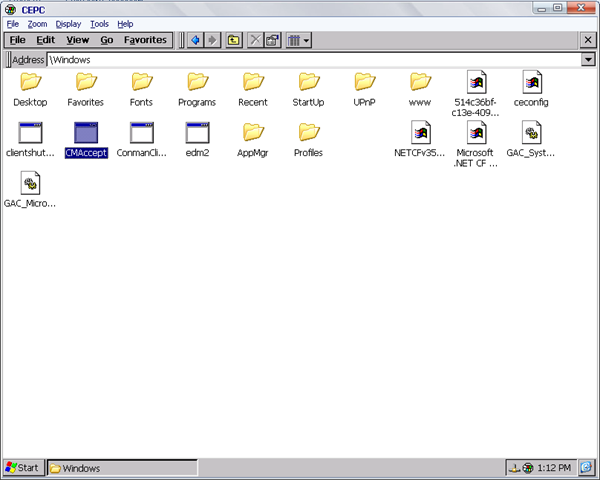Open the Programs folder
The image size is (600, 480).
(x=197, y=90)
